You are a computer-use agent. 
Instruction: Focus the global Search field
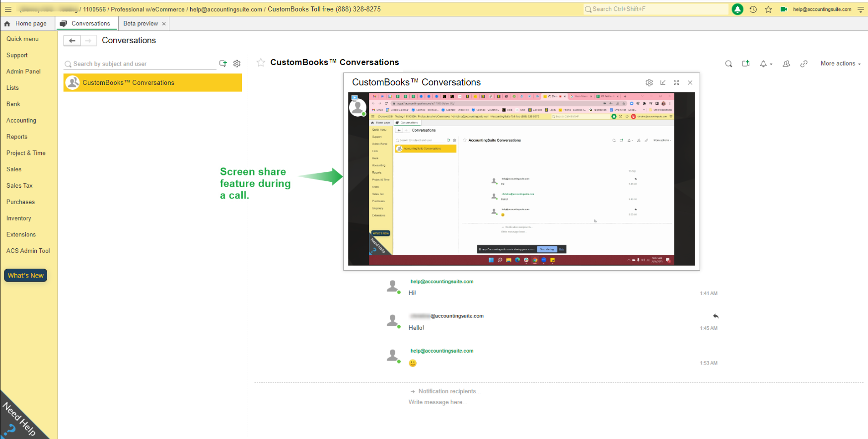point(656,9)
